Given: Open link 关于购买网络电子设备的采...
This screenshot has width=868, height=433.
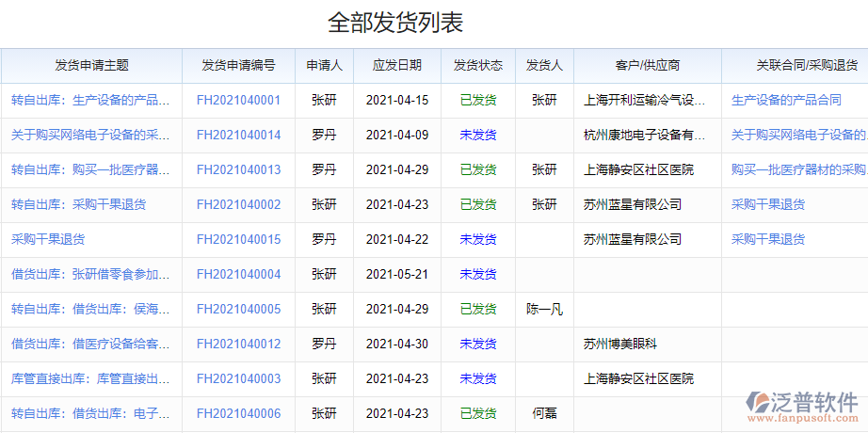Looking at the screenshot, I should click(x=90, y=136).
